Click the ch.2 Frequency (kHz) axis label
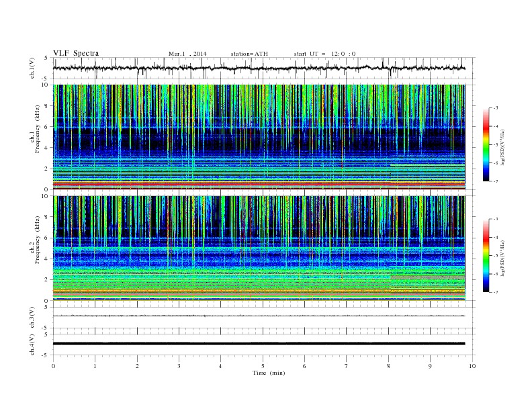The height and width of the screenshot is (411, 532). tap(35, 240)
